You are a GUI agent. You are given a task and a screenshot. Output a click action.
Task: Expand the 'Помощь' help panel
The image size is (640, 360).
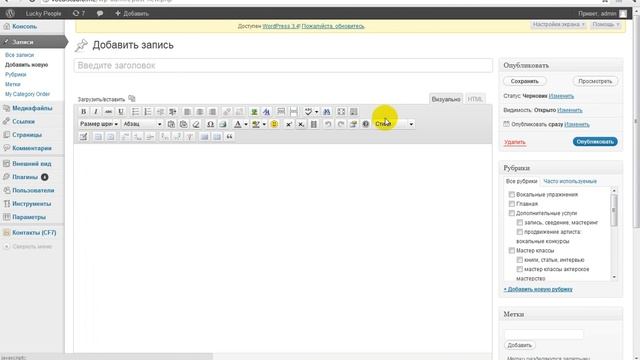pos(606,24)
